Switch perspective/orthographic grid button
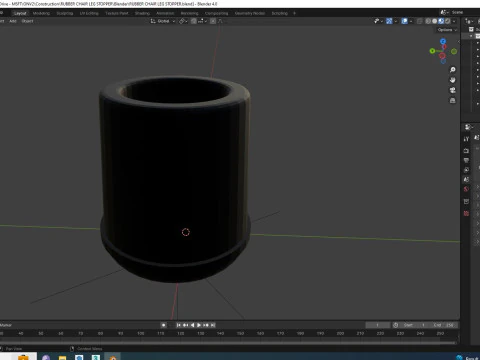480x360 pixels. (x=453, y=100)
